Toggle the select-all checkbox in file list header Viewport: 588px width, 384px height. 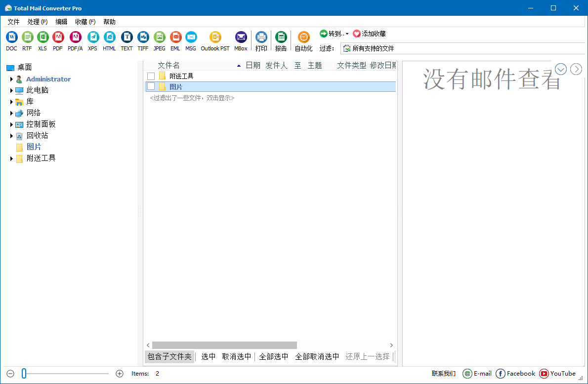[x=151, y=65]
